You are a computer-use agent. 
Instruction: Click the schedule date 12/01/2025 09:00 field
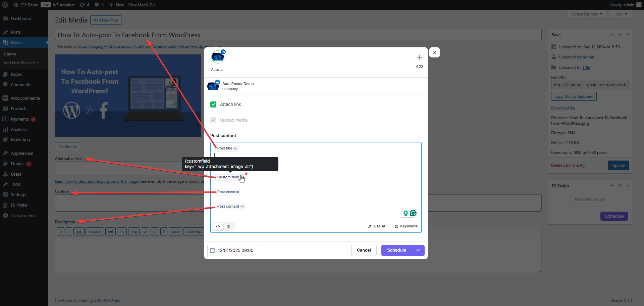[x=232, y=251]
